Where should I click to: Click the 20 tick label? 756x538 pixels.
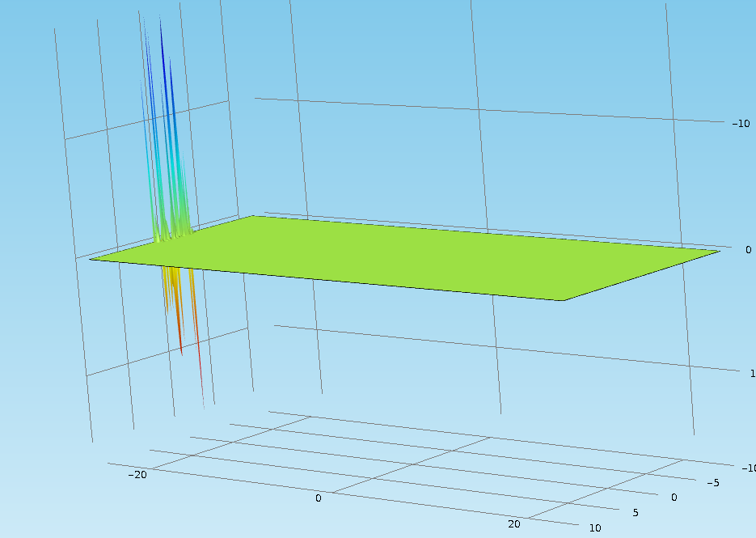(514, 524)
